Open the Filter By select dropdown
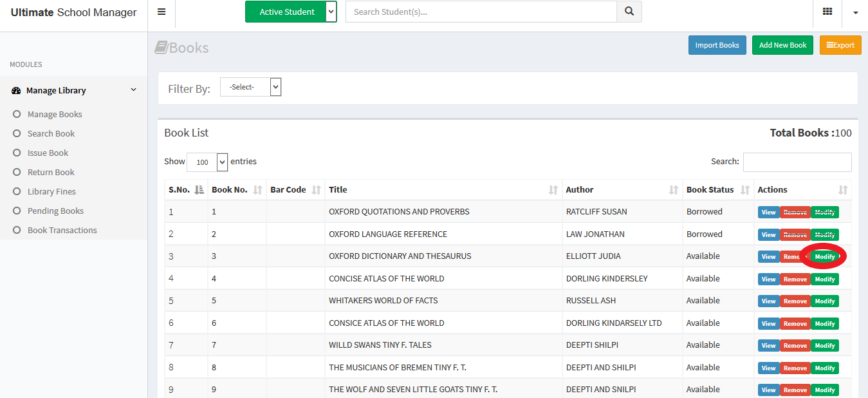Screen dimensions: 868x398 (x=251, y=87)
